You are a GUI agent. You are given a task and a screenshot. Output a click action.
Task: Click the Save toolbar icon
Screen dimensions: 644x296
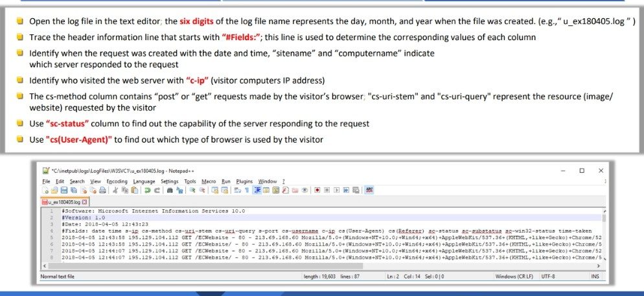pos(63,190)
